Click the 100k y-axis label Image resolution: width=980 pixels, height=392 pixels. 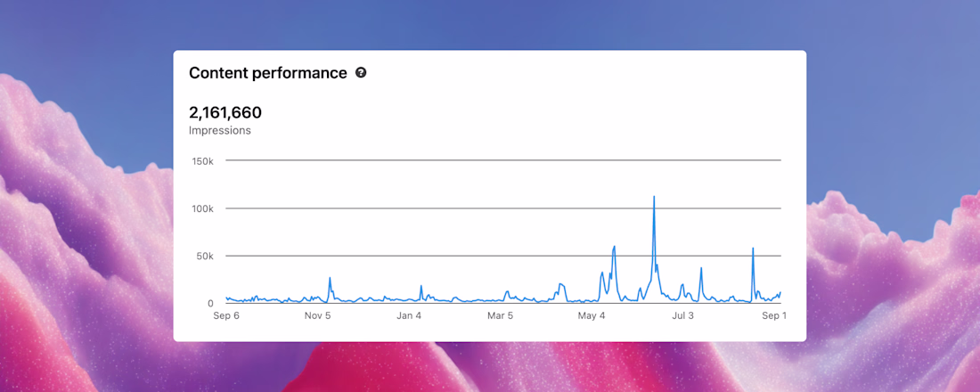[x=202, y=208]
